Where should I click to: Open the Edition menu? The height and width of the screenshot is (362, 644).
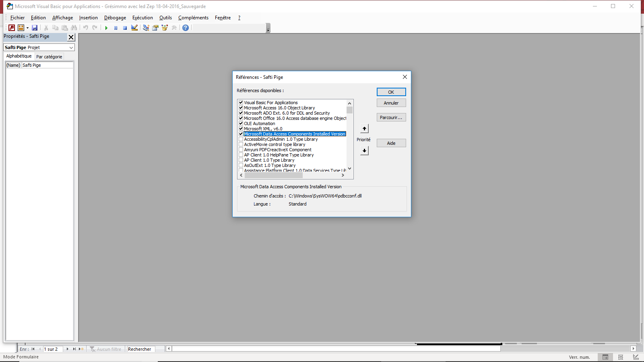point(38,18)
